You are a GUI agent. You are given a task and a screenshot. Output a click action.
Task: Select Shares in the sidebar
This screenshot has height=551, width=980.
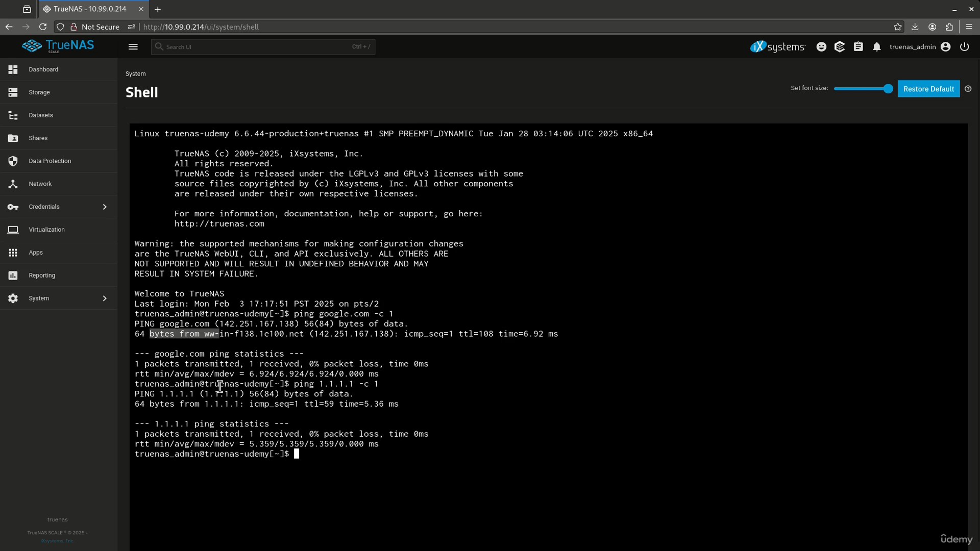pyautogui.click(x=59, y=138)
